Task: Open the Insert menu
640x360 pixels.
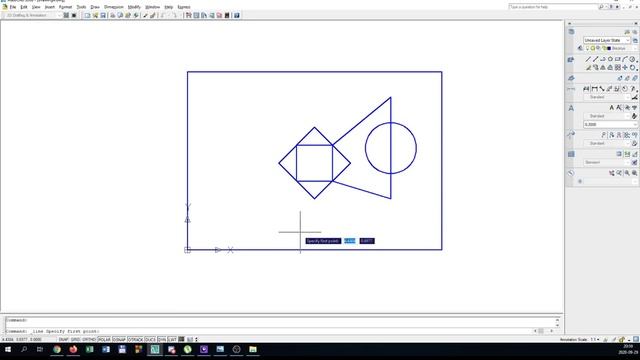Action: click(x=49, y=7)
